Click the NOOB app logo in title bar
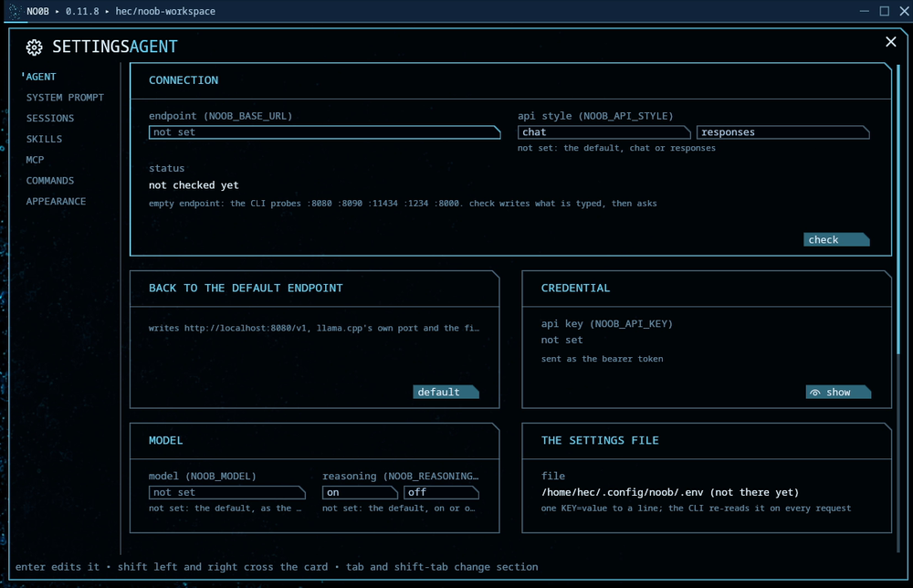 click(x=15, y=11)
